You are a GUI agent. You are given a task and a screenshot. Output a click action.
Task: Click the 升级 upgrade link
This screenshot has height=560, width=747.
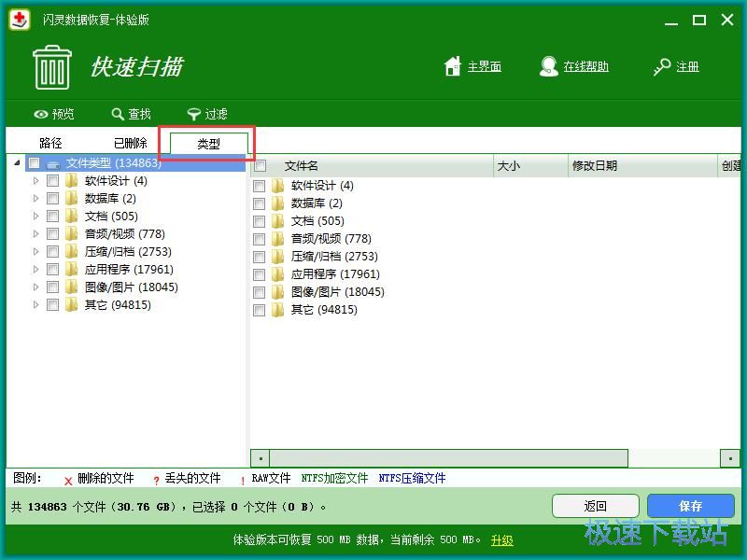[502, 539]
